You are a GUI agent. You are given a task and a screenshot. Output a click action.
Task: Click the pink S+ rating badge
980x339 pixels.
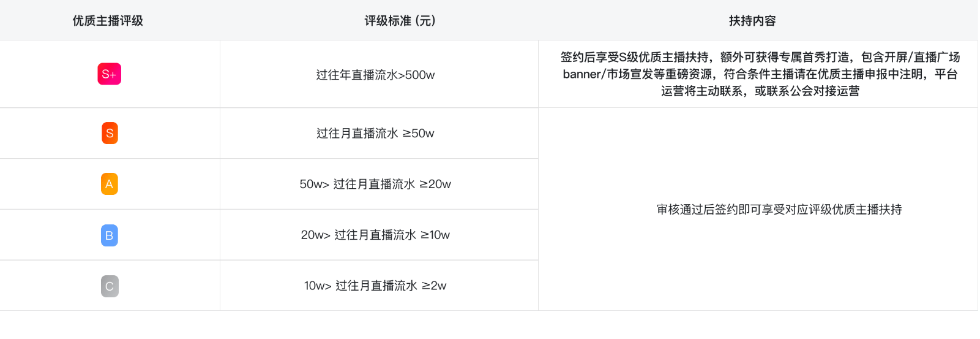click(x=109, y=74)
